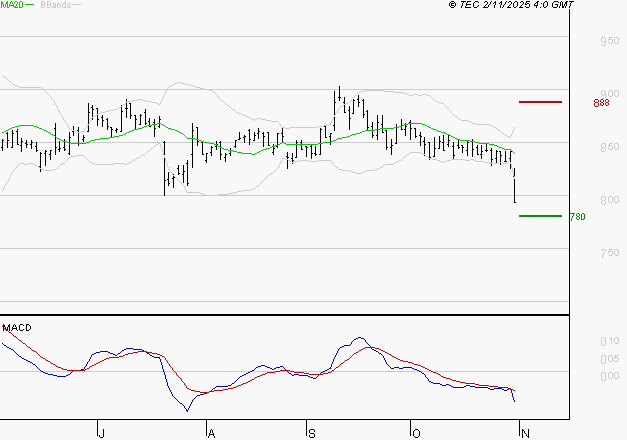The height and width of the screenshot is (440, 627).
Task: Click the A month label on time axis
Action: 212,433
